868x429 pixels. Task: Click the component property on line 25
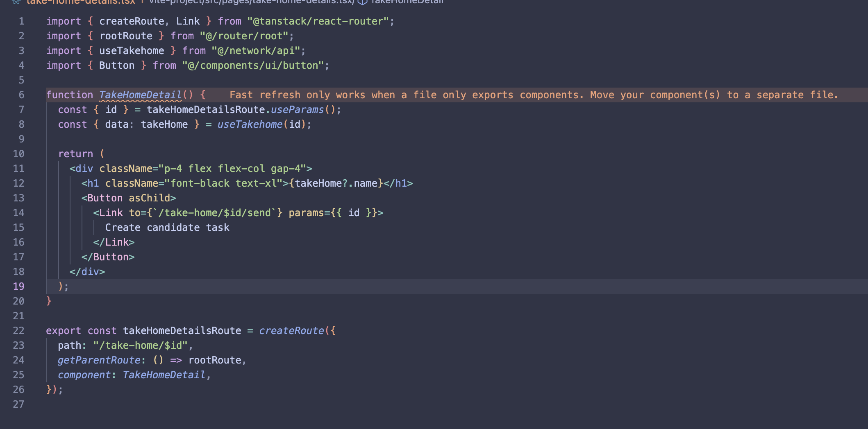[x=84, y=375]
